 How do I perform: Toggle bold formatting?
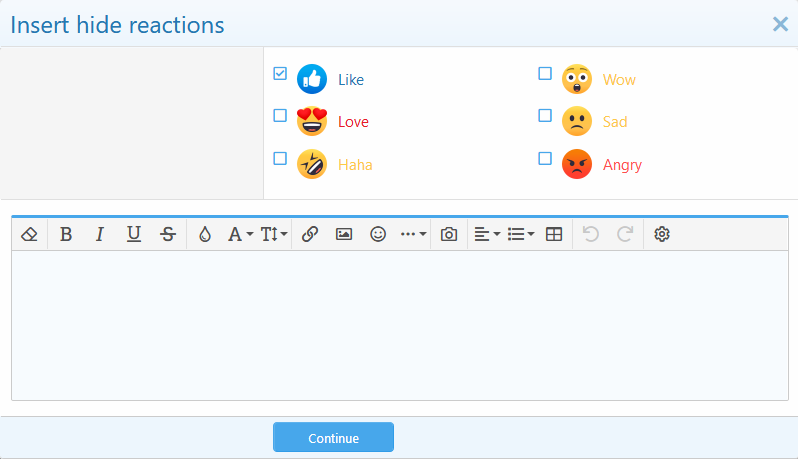pyautogui.click(x=66, y=234)
